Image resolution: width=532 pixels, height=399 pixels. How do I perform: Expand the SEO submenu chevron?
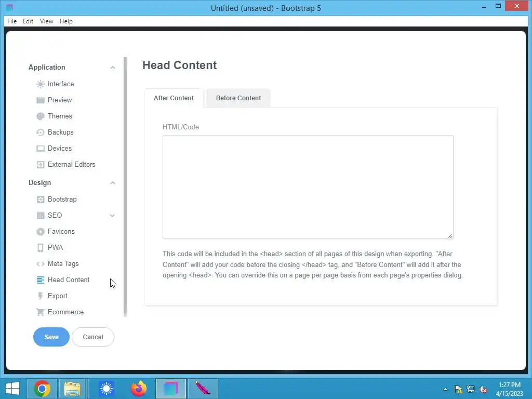pos(112,216)
